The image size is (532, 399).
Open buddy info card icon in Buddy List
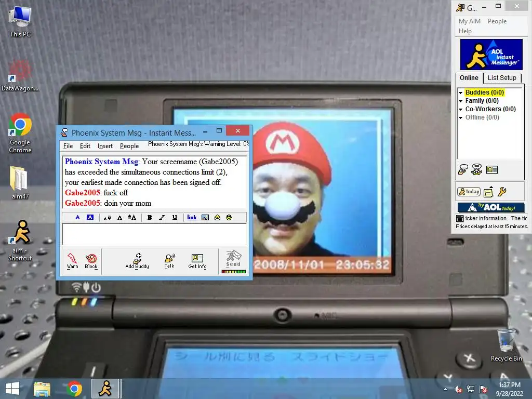492,170
